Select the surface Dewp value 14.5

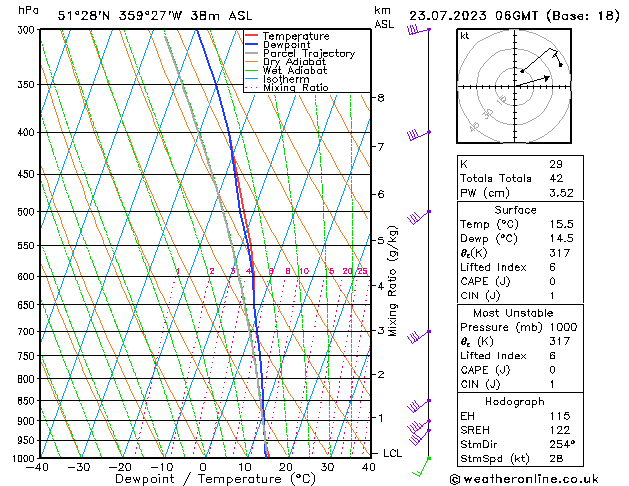click(561, 239)
